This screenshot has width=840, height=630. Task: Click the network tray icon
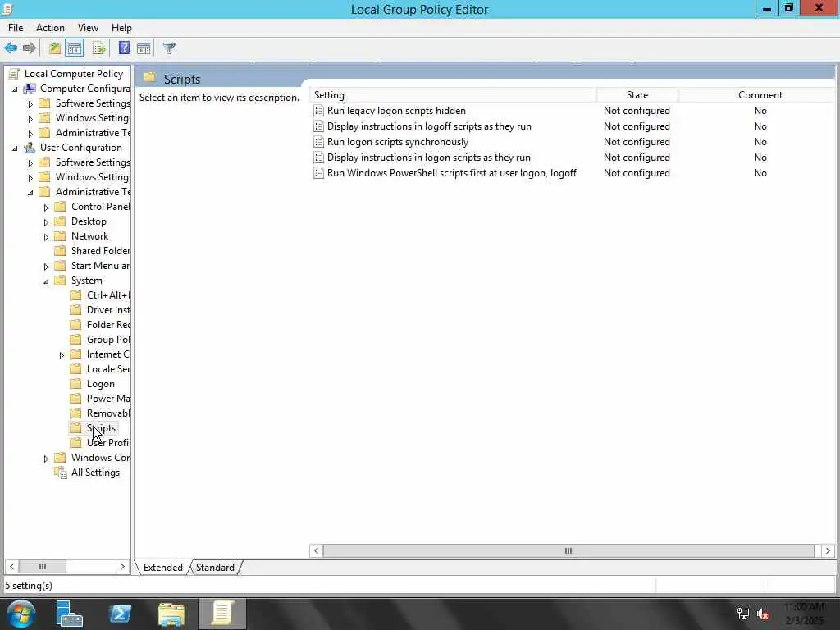[743, 614]
